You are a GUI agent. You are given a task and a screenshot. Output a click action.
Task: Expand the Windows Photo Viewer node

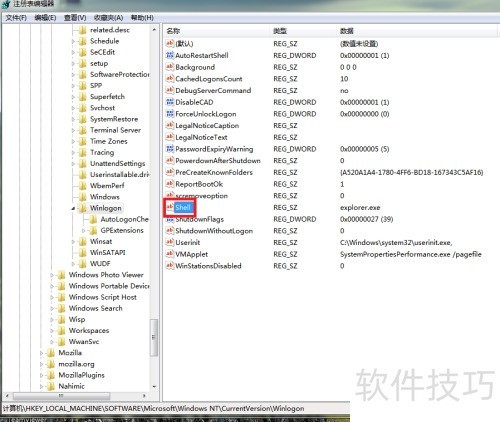tap(52, 275)
